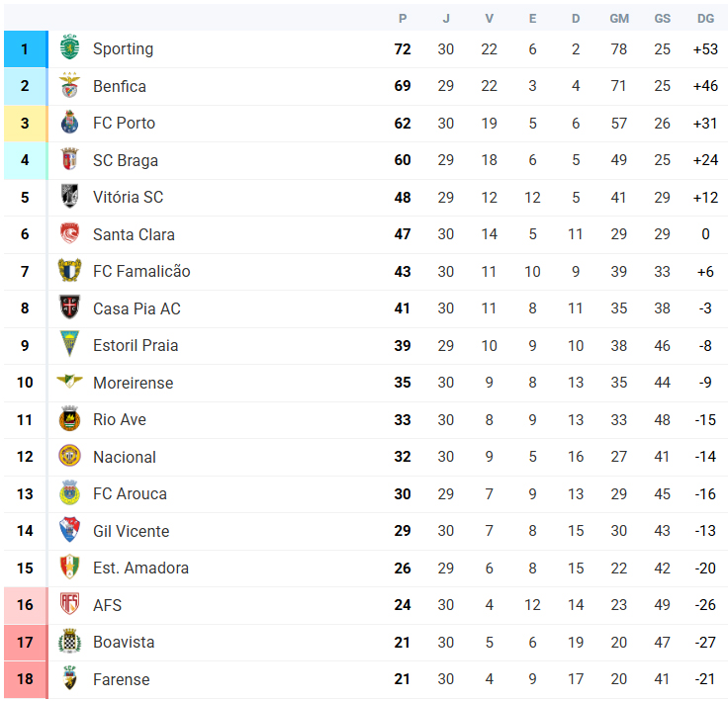
Task: Open the Gil Vicente team link
Action: tap(132, 531)
